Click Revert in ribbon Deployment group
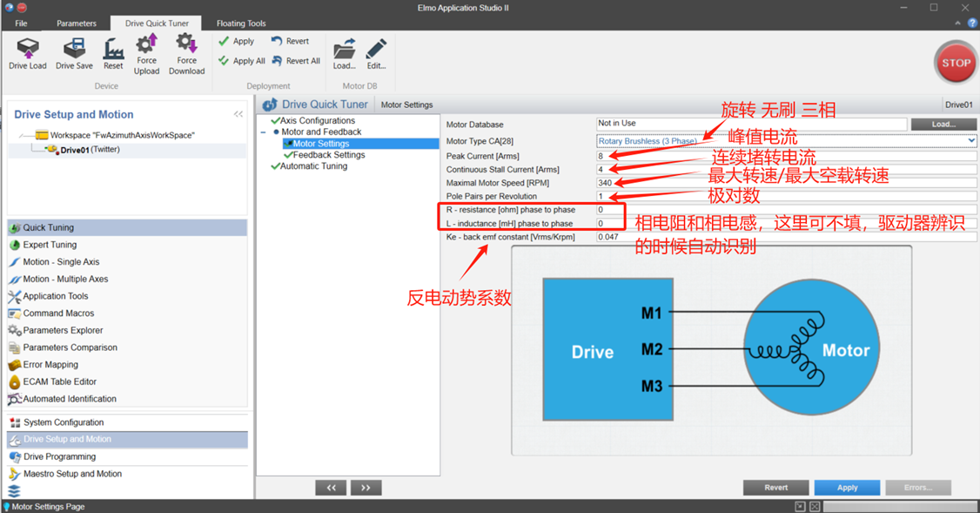Viewport: 980px width, 513px height. coord(290,41)
